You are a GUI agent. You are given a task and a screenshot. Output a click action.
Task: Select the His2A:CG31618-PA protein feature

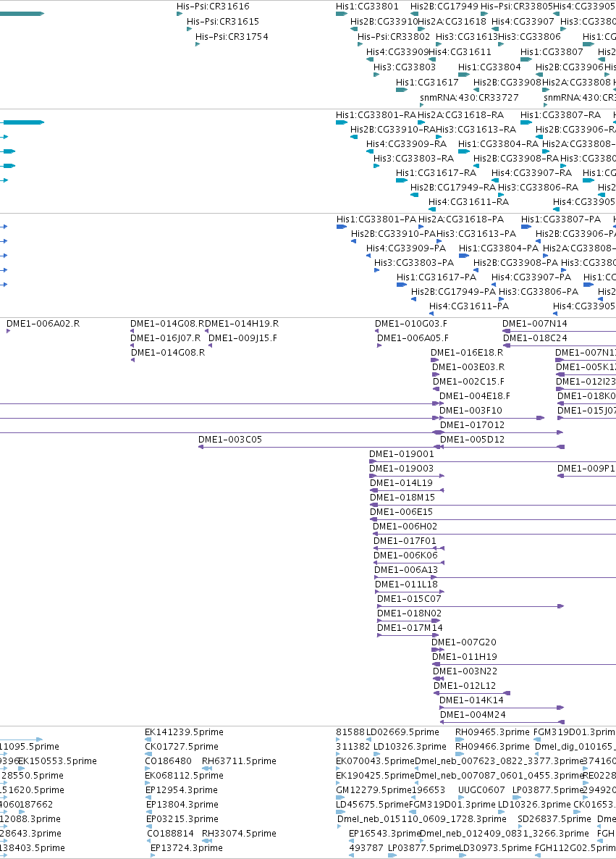pos(461,219)
